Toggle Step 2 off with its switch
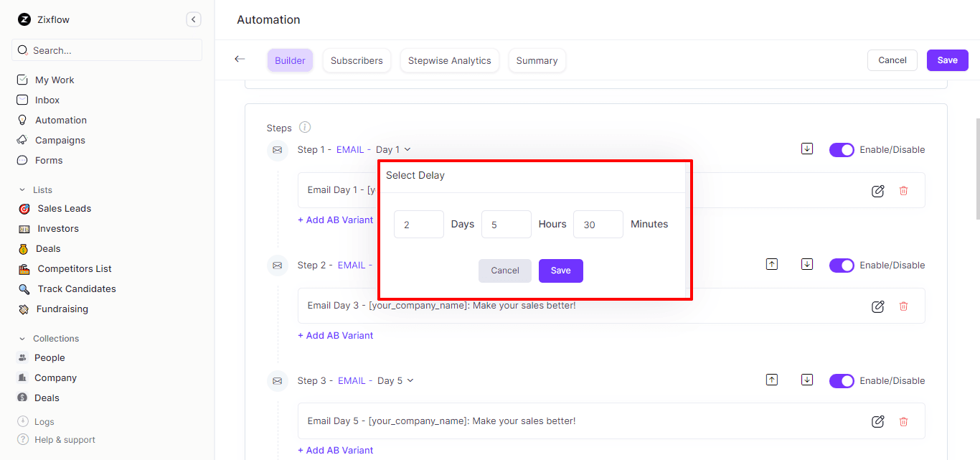Image resolution: width=980 pixels, height=460 pixels. coord(842,265)
